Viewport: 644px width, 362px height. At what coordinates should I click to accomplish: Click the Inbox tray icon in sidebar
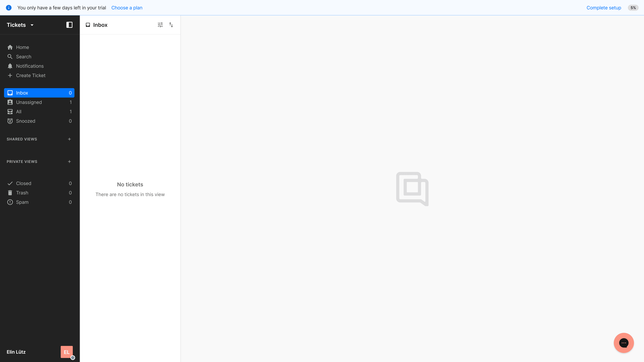(x=10, y=93)
